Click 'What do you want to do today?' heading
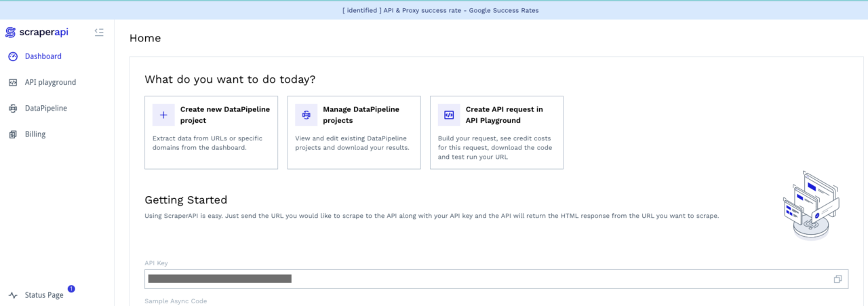868x306 pixels. [x=230, y=79]
